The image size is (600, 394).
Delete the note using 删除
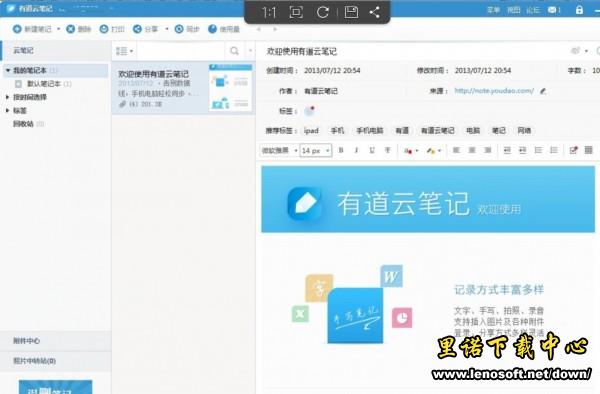(79, 29)
